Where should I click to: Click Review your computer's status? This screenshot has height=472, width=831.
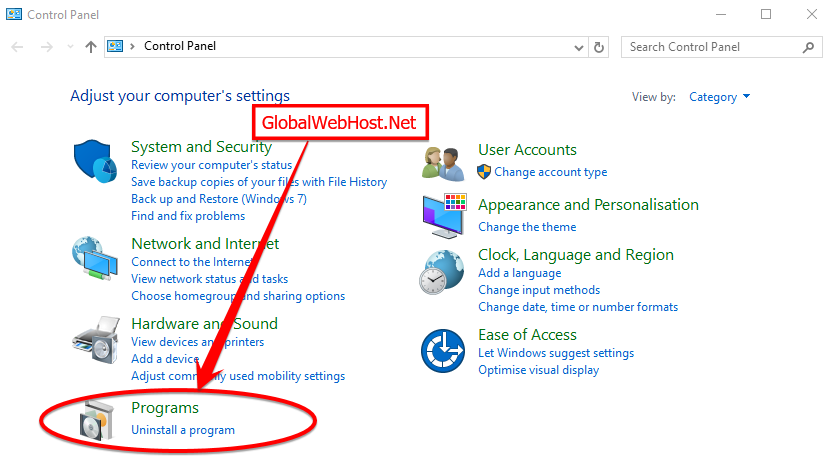pyautogui.click(x=211, y=165)
